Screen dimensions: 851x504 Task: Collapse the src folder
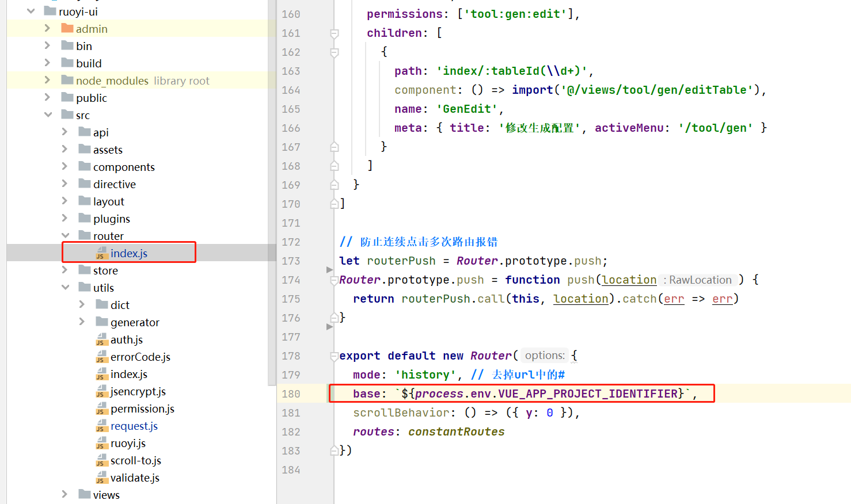pyautogui.click(x=48, y=115)
